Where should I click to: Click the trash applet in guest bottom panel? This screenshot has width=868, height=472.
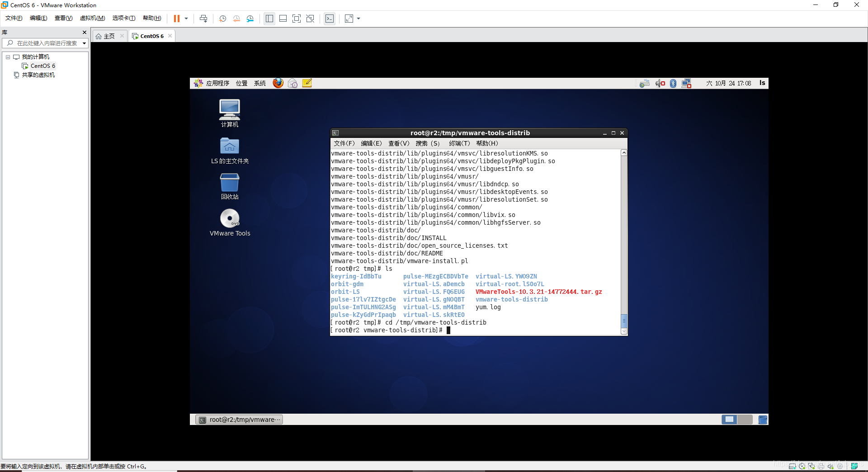coord(763,420)
